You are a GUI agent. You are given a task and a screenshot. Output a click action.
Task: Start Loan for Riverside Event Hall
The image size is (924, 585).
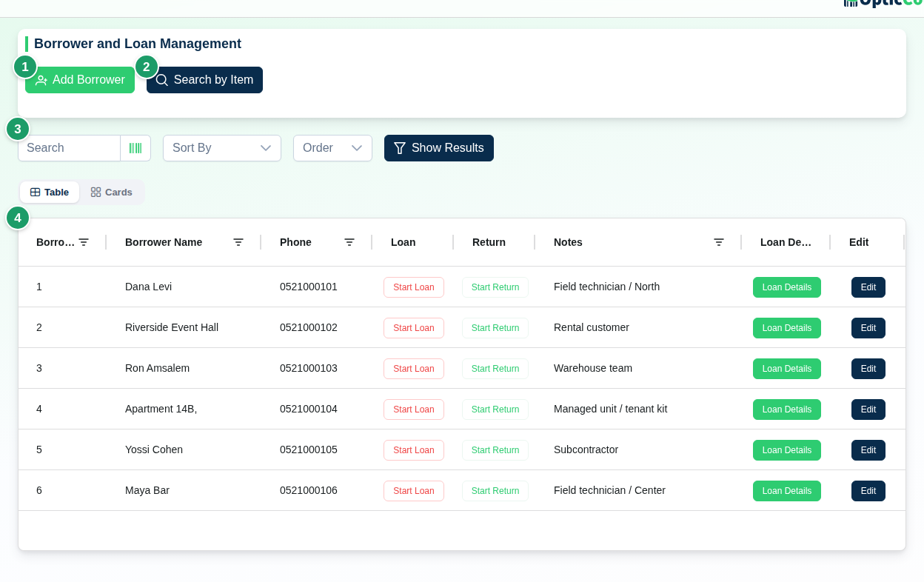click(414, 328)
